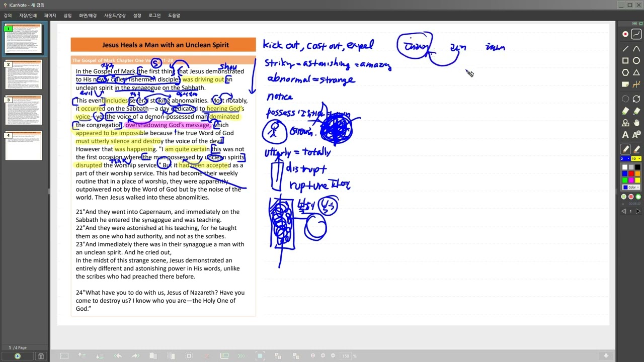Open the 페이지 menu
This screenshot has height=362, width=644.
50,16
